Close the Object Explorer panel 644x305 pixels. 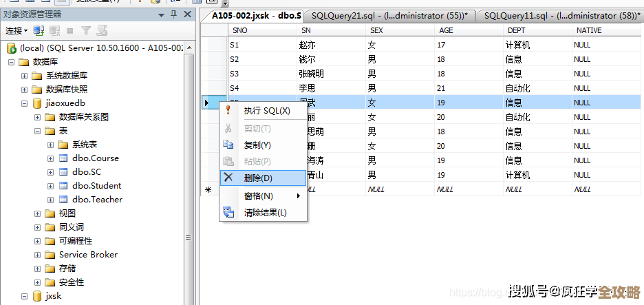point(187,14)
